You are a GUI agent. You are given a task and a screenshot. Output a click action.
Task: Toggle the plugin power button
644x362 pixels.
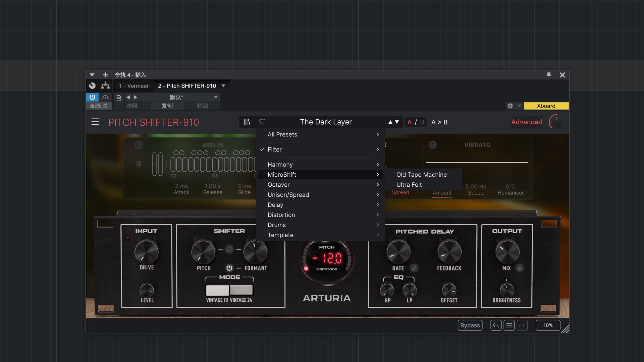[92, 97]
